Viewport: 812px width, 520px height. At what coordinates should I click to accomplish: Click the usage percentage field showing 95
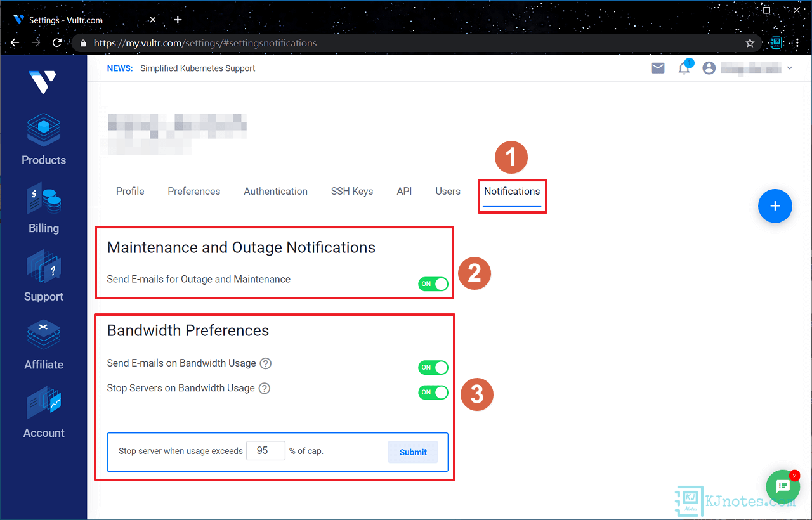(266, 450)
